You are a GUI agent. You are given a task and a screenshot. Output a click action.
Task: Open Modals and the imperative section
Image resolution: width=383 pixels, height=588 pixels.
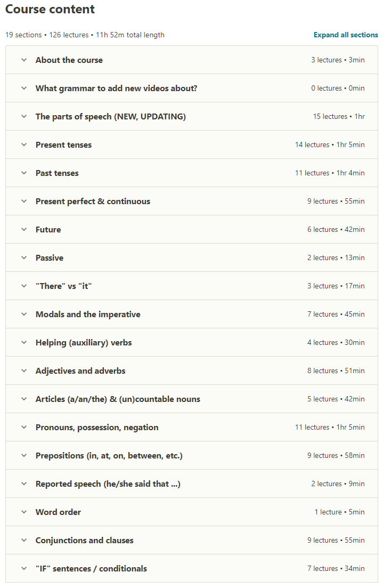192,314
